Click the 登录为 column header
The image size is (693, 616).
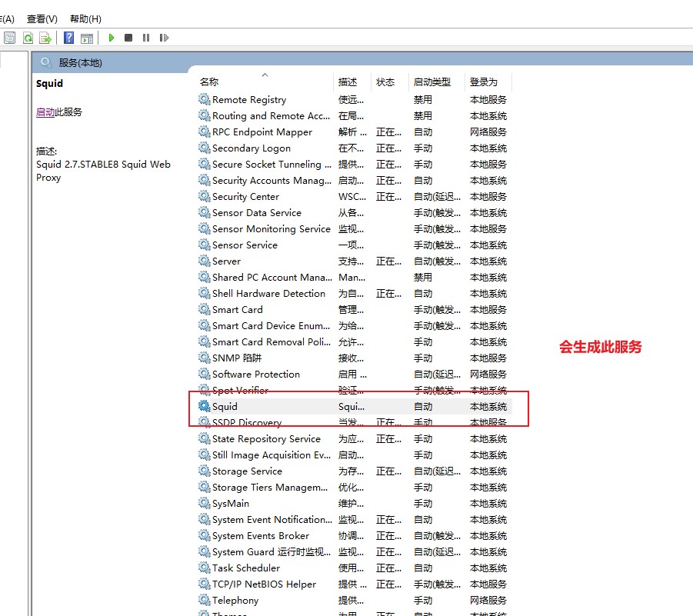484,82
